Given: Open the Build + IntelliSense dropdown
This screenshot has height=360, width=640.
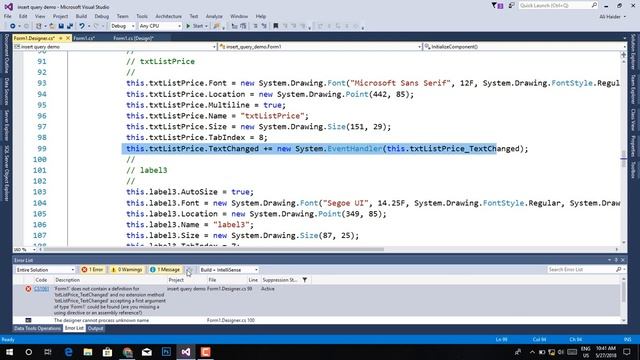Looking at the screenshot, I should [x=229, y=270].
